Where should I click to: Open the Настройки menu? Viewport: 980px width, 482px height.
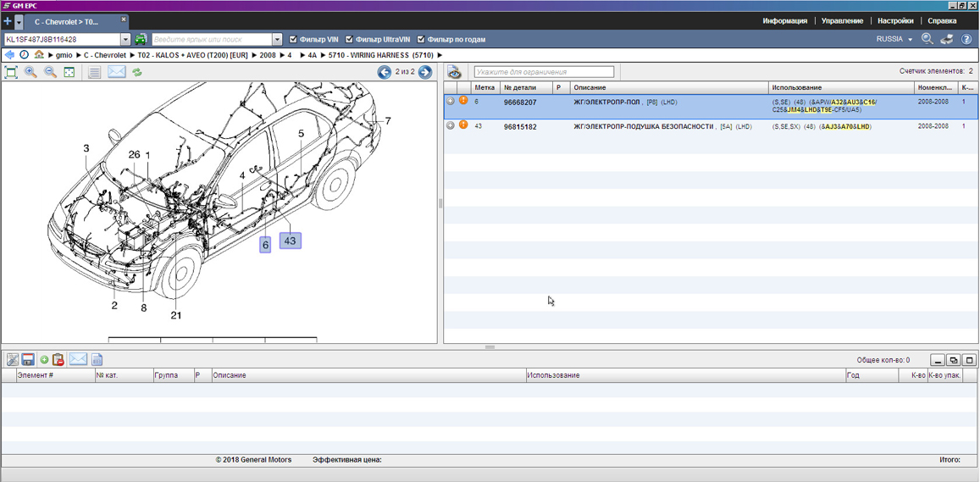click(895, 21)
